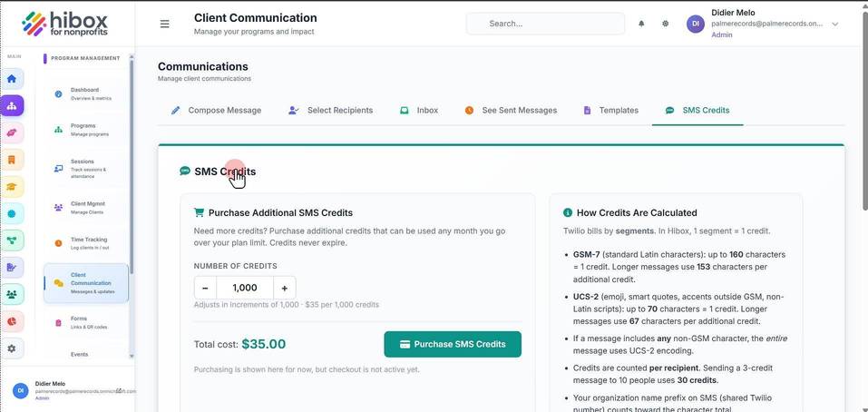
Task: Click the number of credits field
Action: tap(245, 288)
